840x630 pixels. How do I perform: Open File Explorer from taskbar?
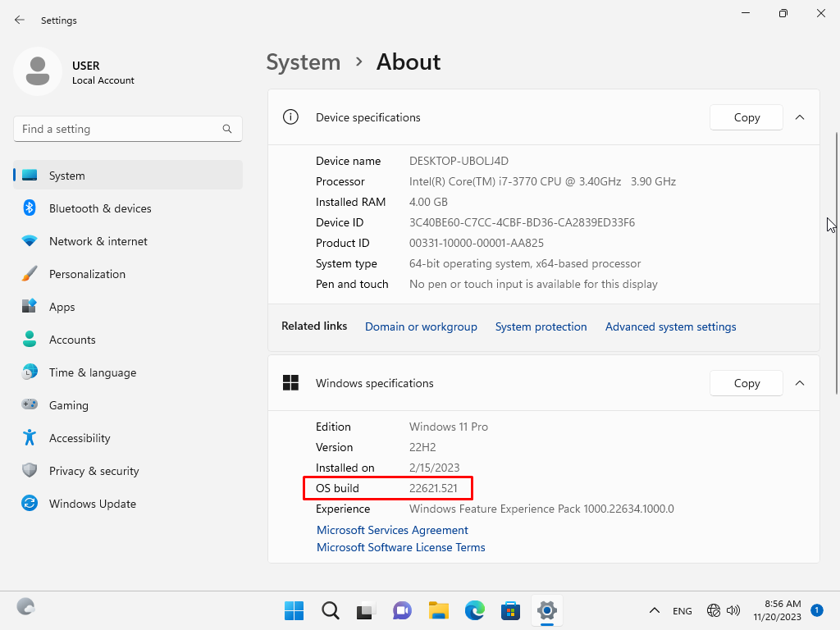(x=439, y=610)
